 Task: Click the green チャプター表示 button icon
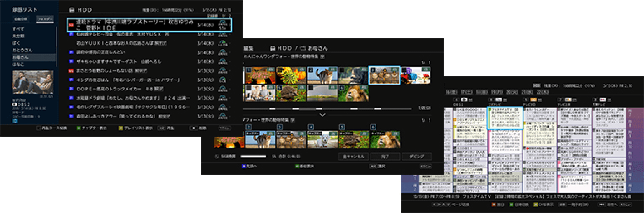coord(79,128)
